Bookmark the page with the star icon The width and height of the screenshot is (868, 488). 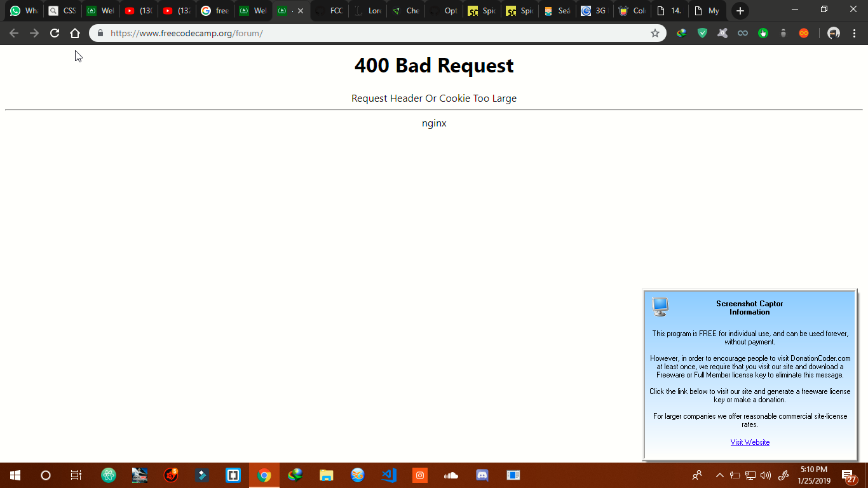655,32
